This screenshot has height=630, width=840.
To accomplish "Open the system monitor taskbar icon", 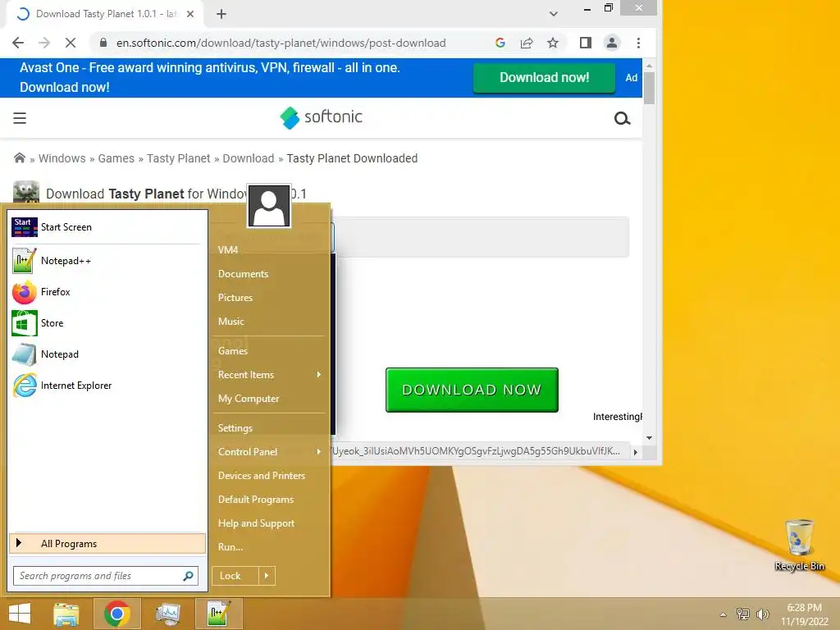I will pyautogui.click(x=168, y=614).
